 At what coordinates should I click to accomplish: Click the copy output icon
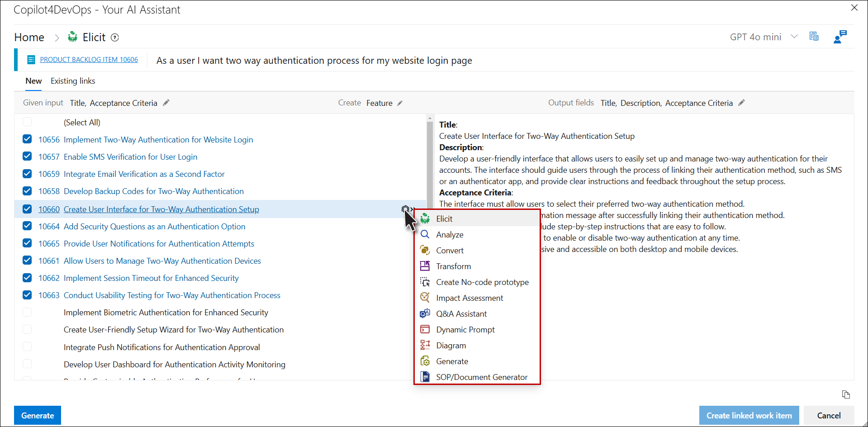[x=846, y=394]
